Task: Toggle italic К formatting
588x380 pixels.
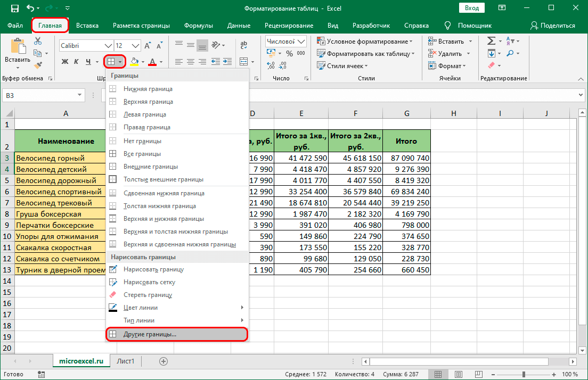Action: click(x=76, y=62)
